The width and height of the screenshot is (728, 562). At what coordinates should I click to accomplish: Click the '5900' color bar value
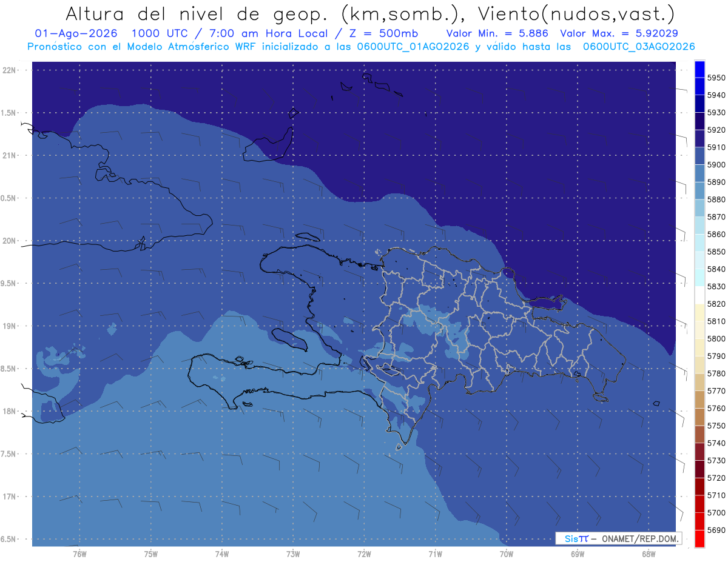click(x=716, y=165)
